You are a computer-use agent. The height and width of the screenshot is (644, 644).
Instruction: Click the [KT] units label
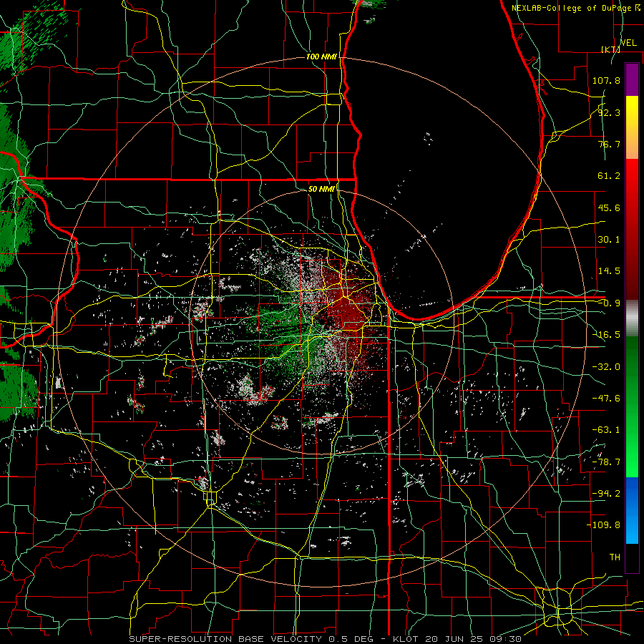610,49
